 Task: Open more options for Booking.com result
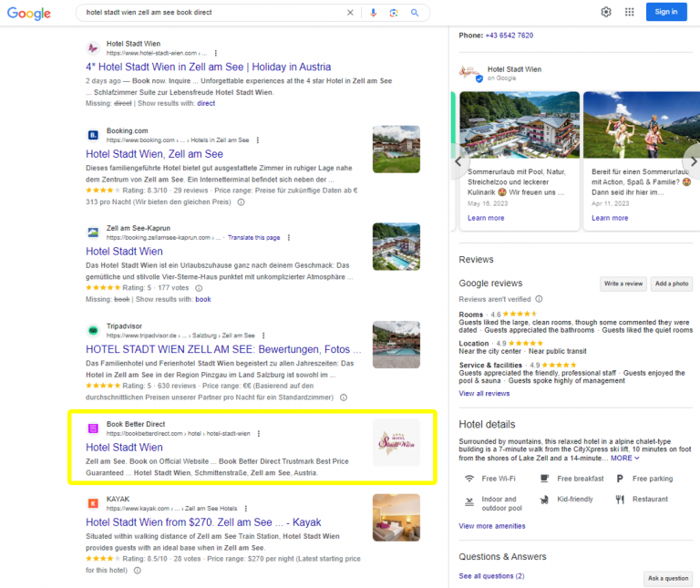[x=258, y=140]
